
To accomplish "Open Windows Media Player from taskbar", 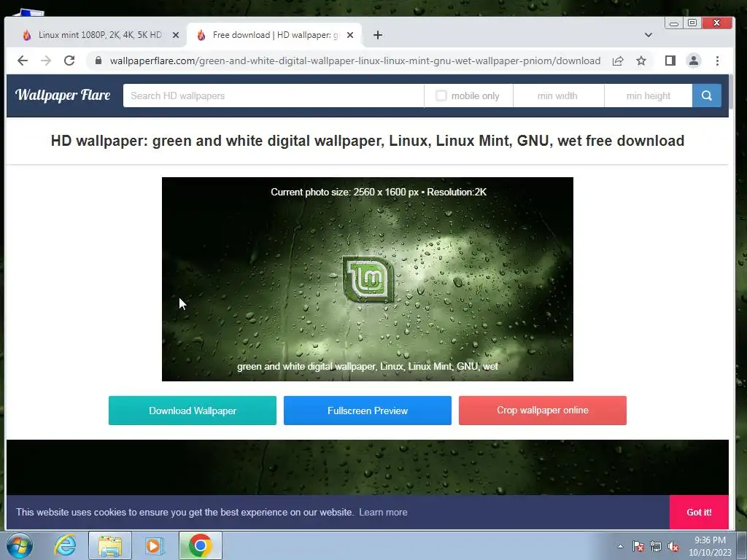I will pyautogui.click(x=154, y=545).
